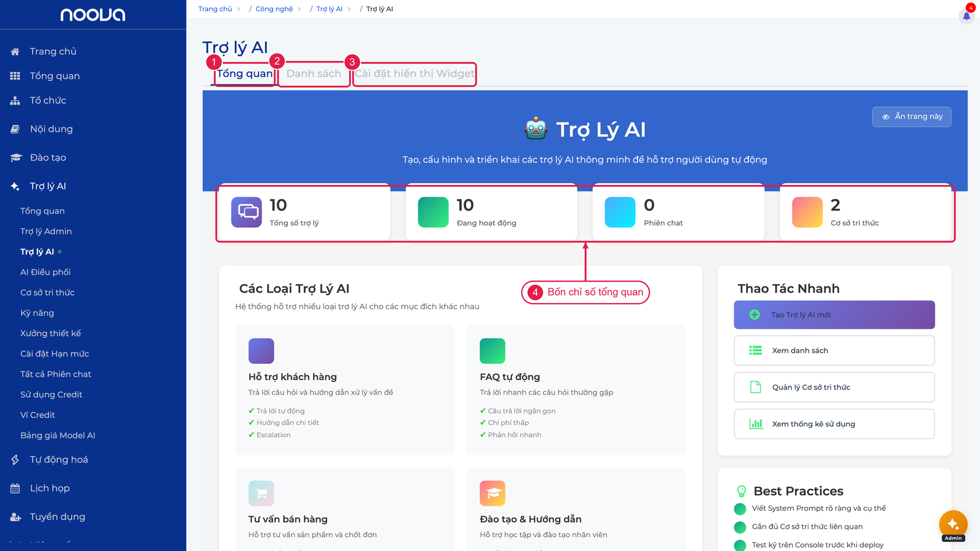Open the notification bell
The width and height of the screenshot is (980, 551).
pos(967,16)
